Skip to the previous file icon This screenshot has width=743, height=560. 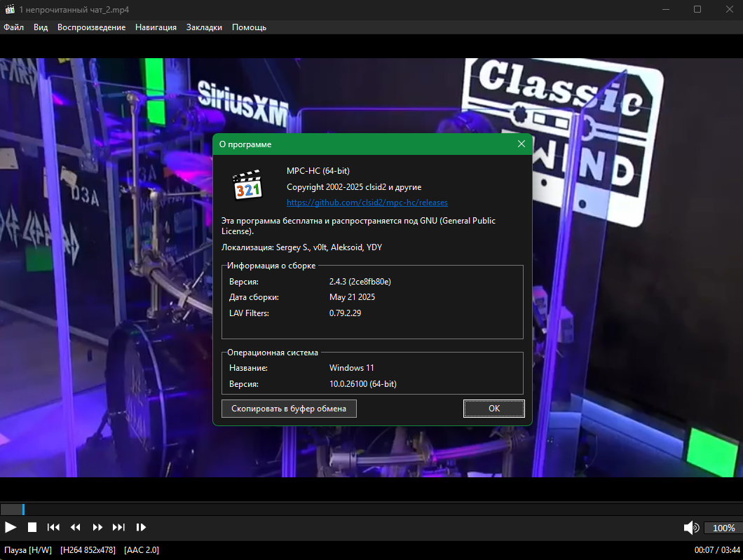pyautogui.click(x=53, y=527)
